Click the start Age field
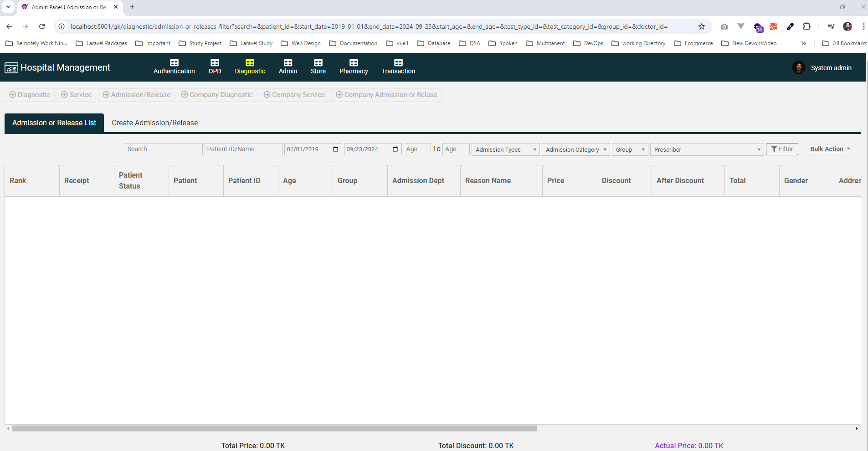 click(417, 149)
